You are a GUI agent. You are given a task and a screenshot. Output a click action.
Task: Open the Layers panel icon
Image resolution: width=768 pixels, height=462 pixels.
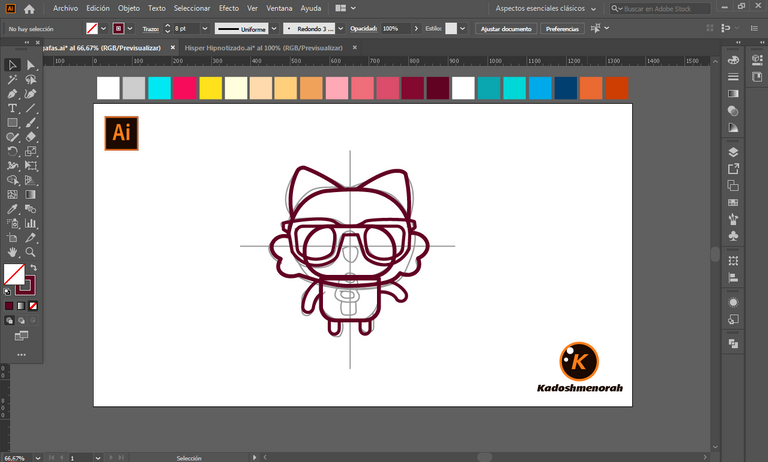pyautogui.click(x=733, y=152)
